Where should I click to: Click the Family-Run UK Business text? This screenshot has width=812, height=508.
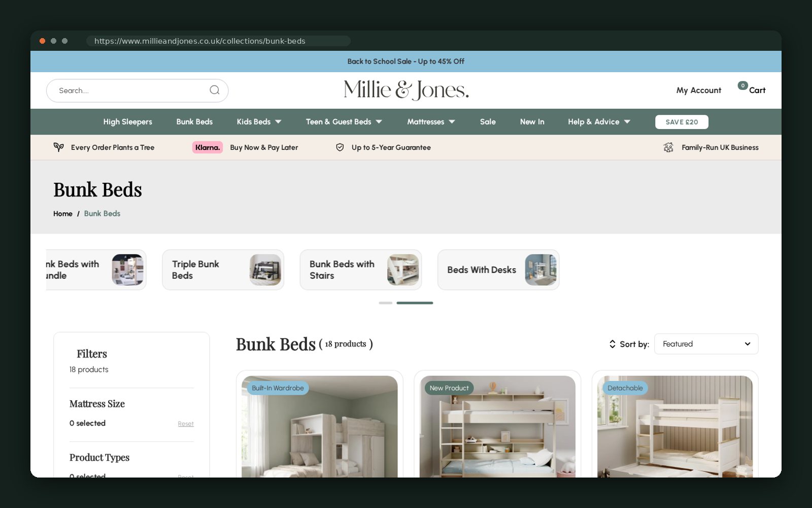coord(720,147)
